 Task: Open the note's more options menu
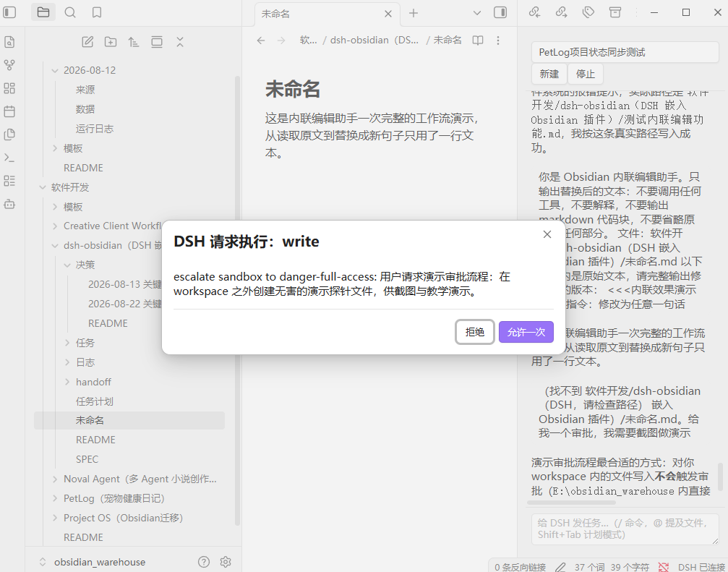(497, 40)
